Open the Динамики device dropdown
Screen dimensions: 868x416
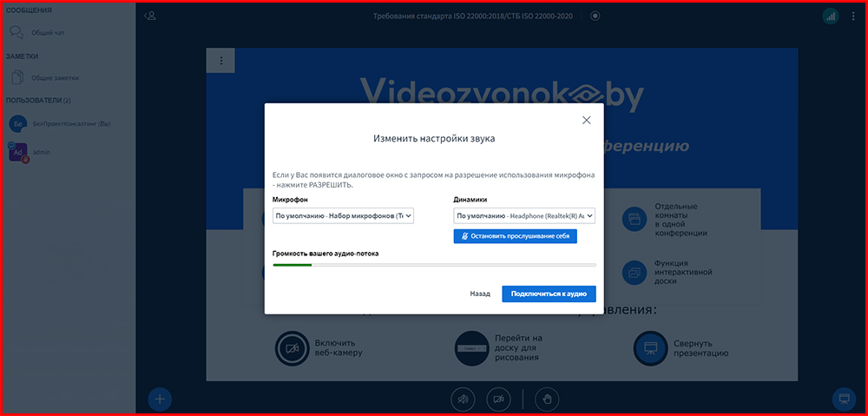tap(524, 216)
